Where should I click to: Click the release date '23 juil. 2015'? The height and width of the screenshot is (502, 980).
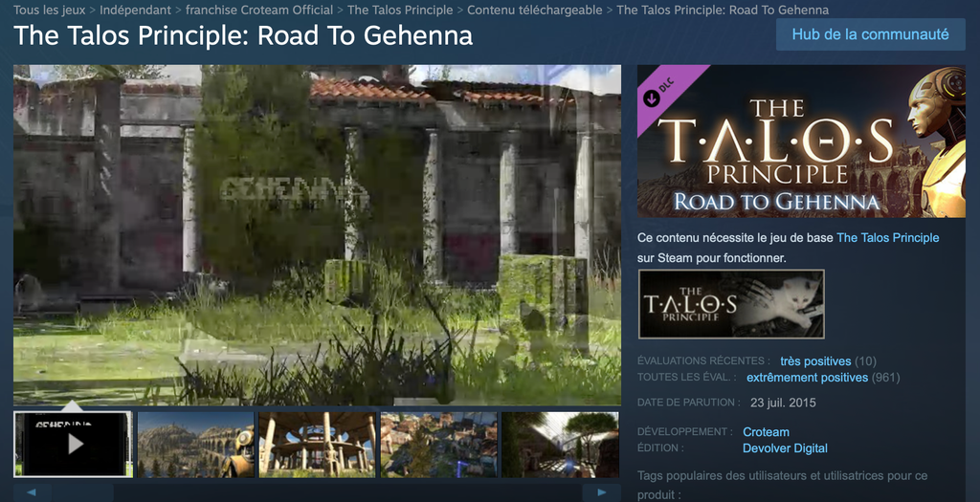point(783,403)
